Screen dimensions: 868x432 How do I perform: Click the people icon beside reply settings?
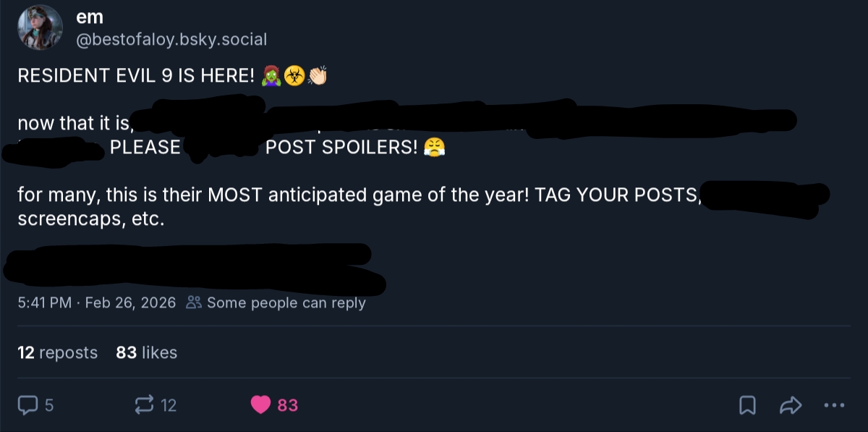[x=194, y=302]
